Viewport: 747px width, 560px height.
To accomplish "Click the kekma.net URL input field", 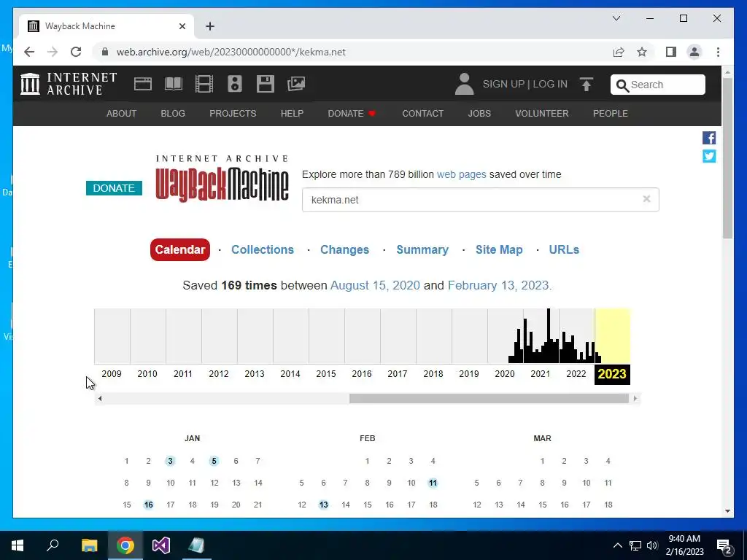I will (x=480, y=200).
